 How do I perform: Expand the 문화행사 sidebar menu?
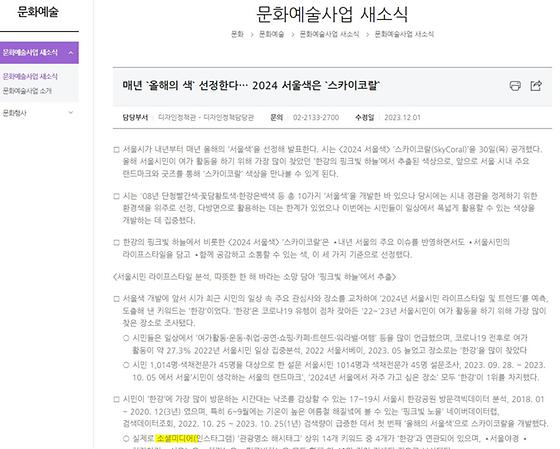(39, 113)
